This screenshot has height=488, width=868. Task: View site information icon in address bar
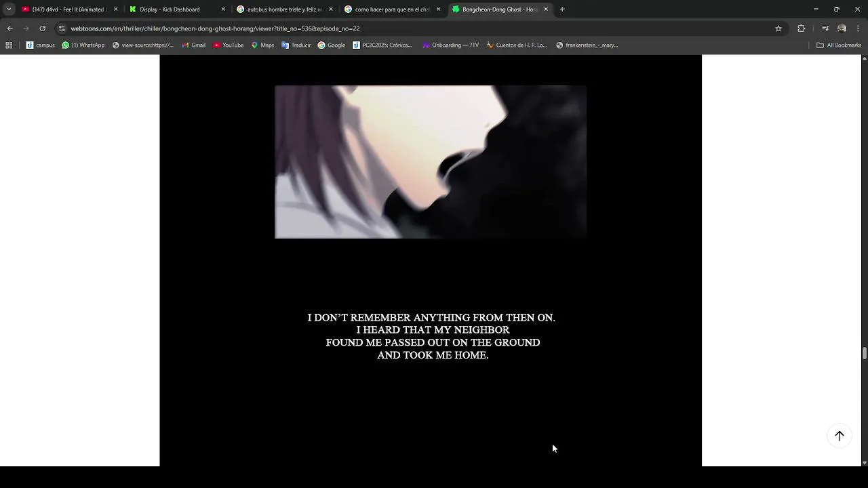(x=62, y=28)
